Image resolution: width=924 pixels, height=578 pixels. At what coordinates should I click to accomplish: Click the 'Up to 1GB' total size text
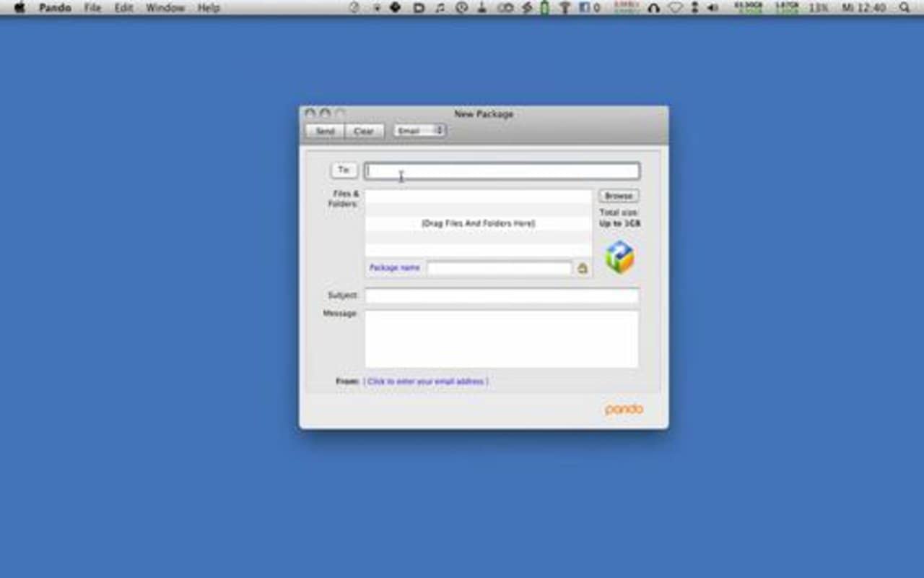[620, 223]
